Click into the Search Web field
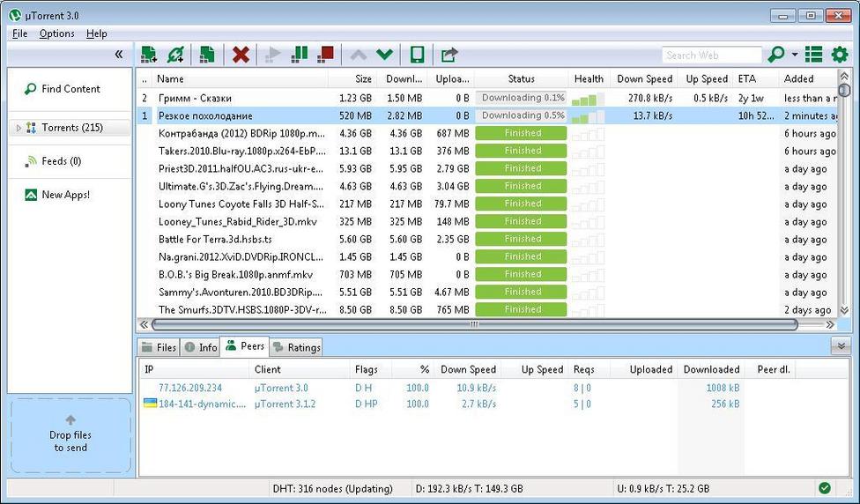 pos(712,55)
